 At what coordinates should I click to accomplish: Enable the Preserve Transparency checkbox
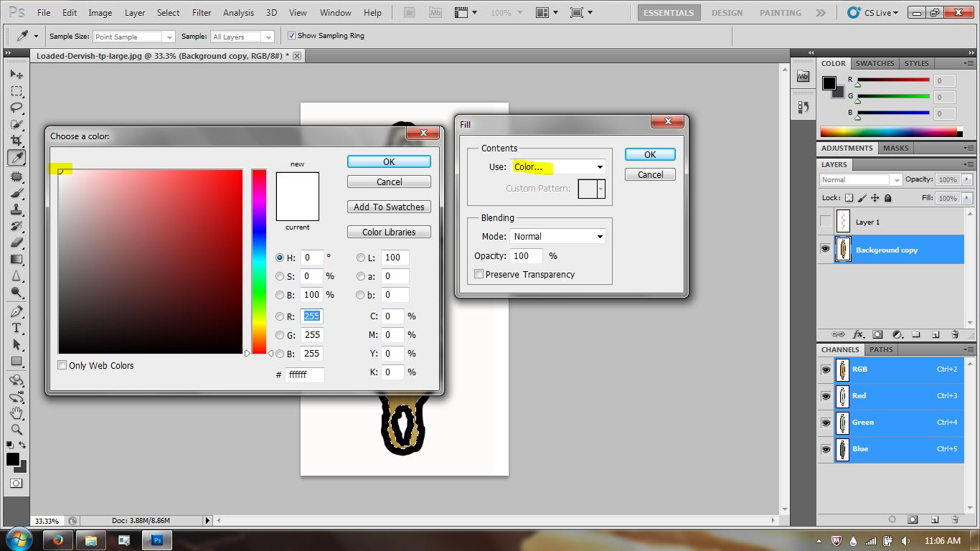(x=478, y=274)
